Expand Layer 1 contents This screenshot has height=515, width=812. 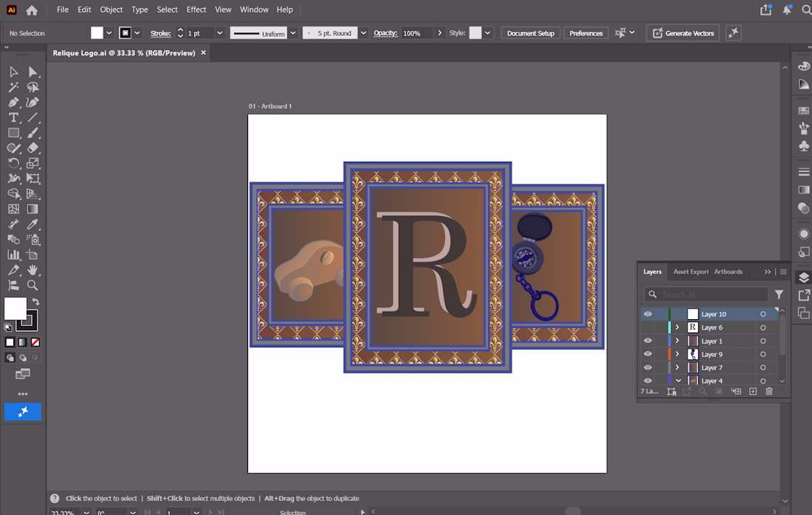[x=677, y=341]
